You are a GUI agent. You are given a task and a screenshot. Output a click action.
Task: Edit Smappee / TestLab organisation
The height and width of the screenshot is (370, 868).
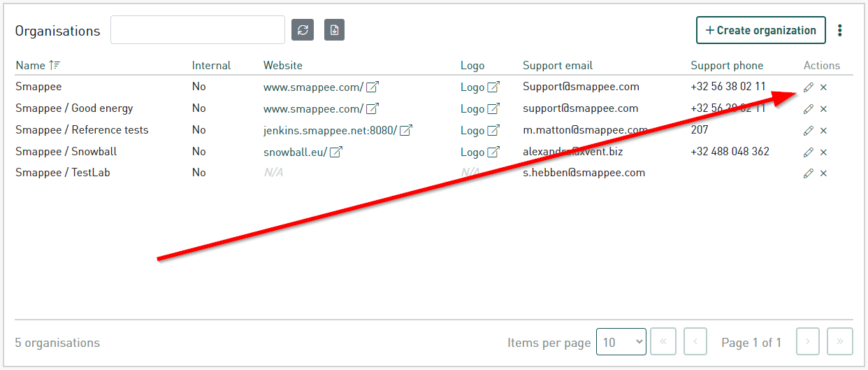pyautogui.click(x=809, y=173)
